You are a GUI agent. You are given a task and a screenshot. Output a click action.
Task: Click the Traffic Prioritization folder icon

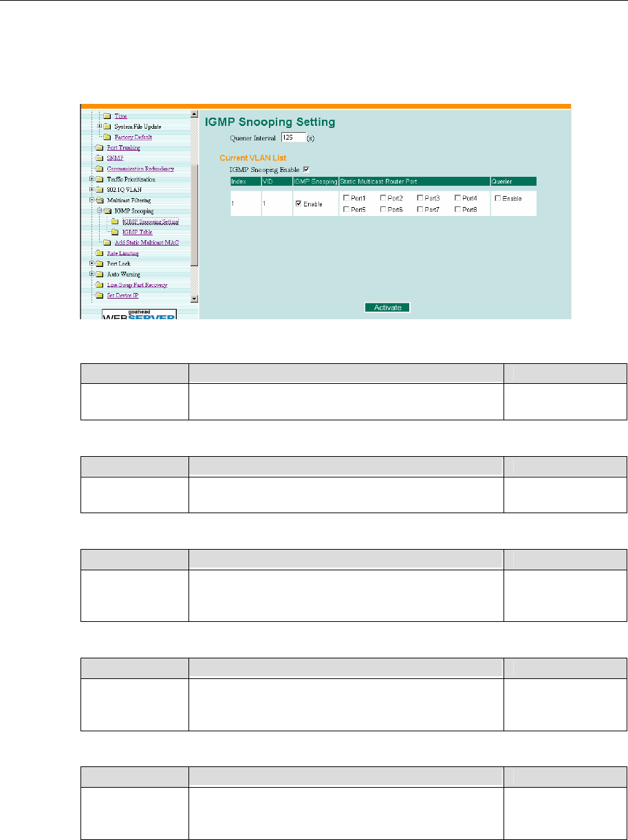pos(100,179)
